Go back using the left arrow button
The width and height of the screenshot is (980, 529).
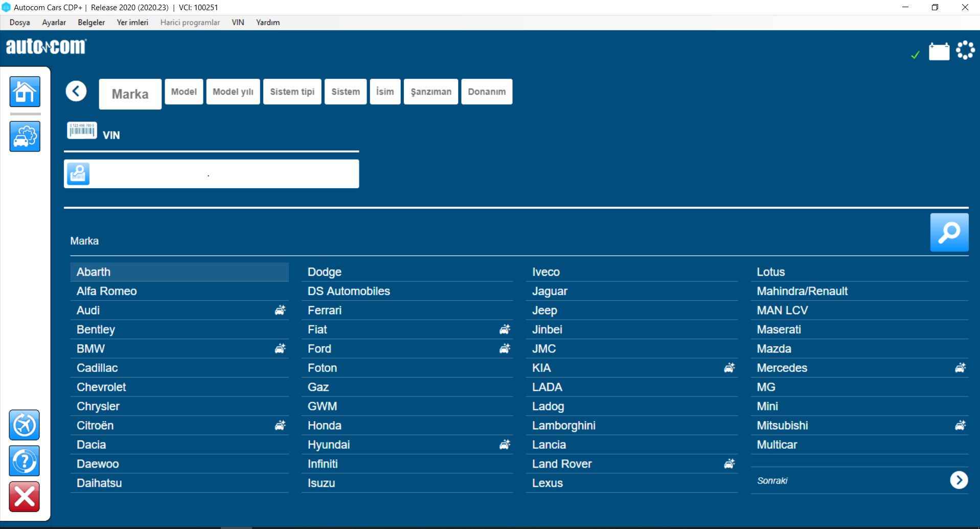(76, 92)
